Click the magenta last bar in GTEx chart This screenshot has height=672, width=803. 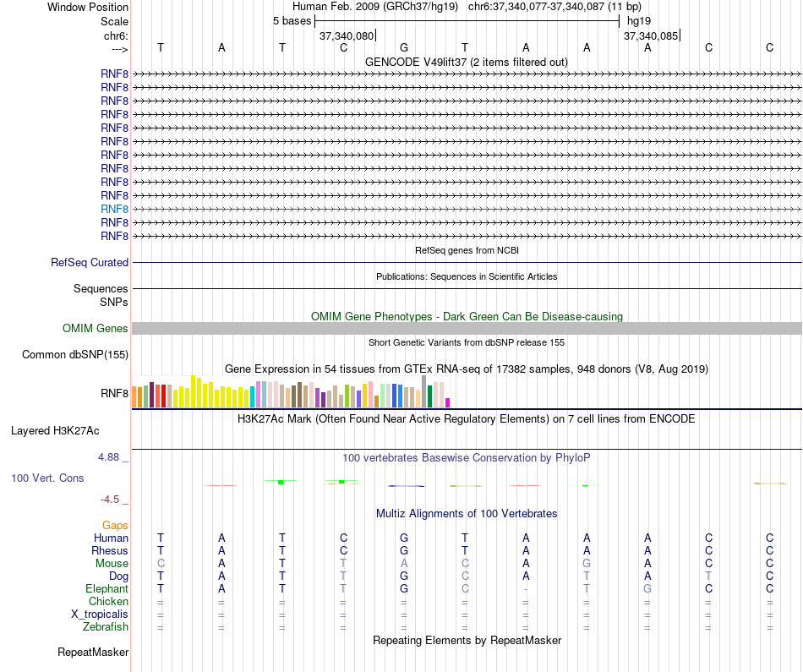[448, 402]
